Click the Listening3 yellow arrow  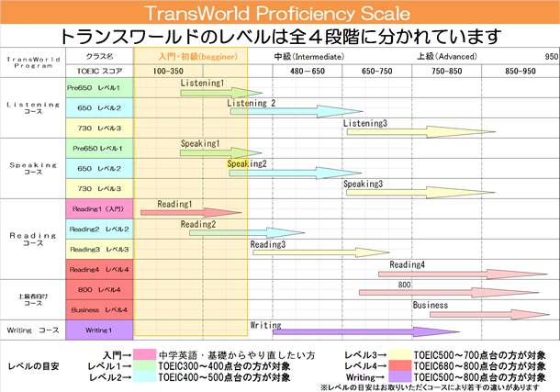420,132
